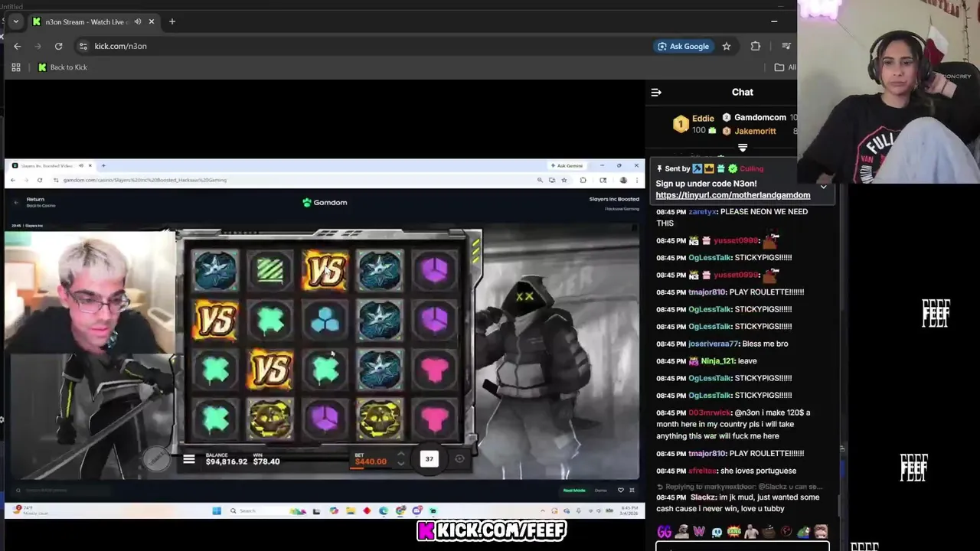Viewport: 980px width, 551px height.
Task: Open new tab in the inner browser
Action: [103, 165]
